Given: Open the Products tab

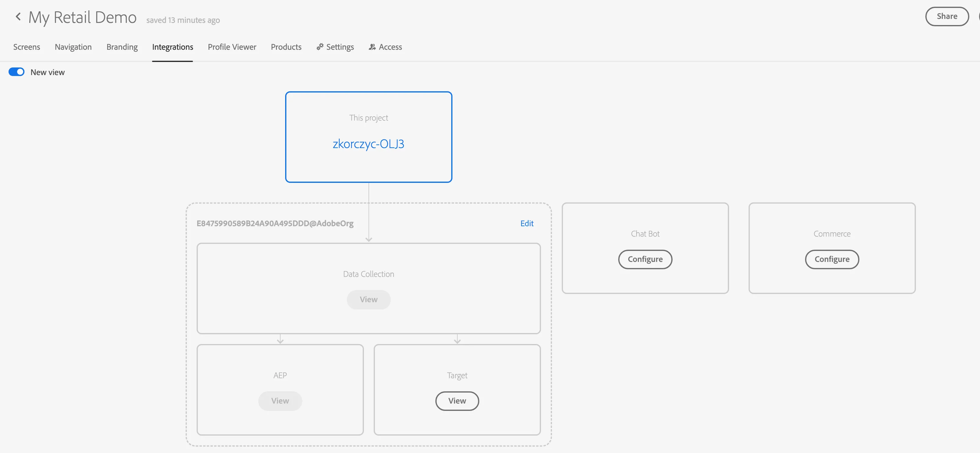Looking at the screenshot, I should point(286,47).
